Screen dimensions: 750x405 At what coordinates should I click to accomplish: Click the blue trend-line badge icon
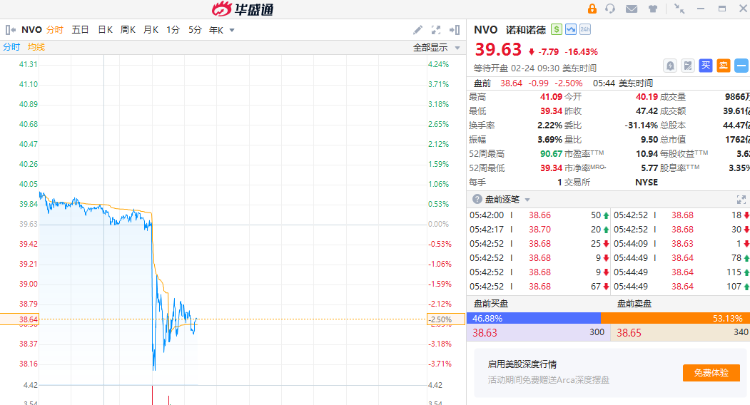tap(571, 29)
